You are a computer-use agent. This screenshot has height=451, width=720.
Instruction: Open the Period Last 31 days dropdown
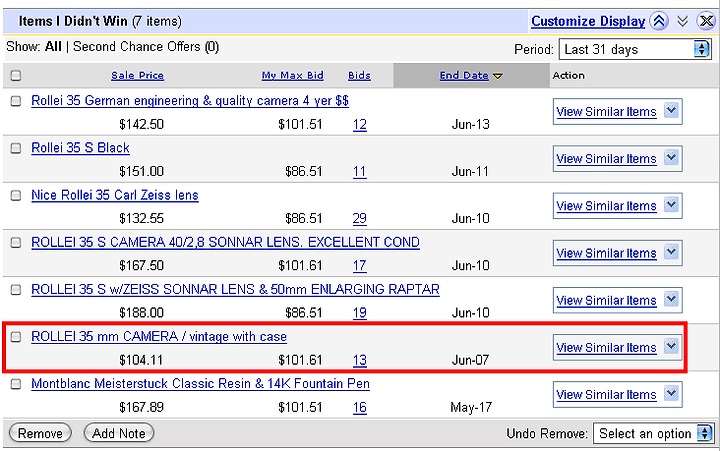pos(635,49)
